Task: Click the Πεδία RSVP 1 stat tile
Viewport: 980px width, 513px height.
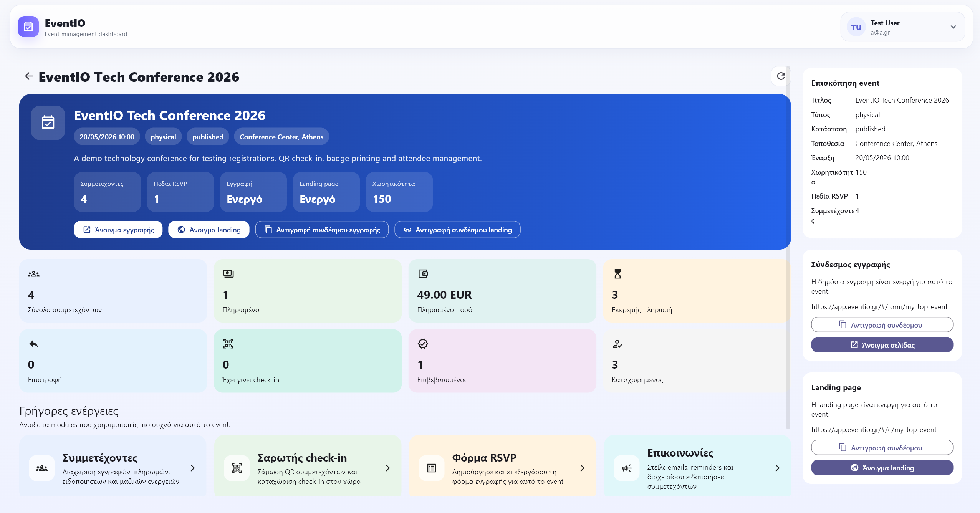Action: (180, 192)
